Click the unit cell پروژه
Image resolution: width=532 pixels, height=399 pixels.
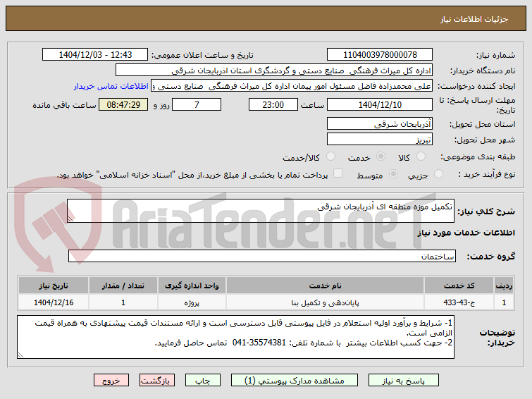pyautogui.click(x=192, y=302)
